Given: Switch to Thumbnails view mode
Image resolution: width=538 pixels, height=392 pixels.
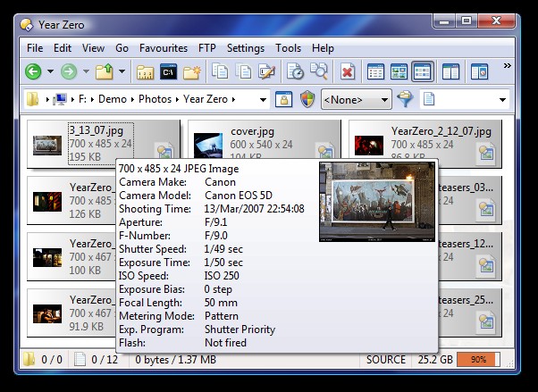Looking at the screenshot, I should 399,71.
